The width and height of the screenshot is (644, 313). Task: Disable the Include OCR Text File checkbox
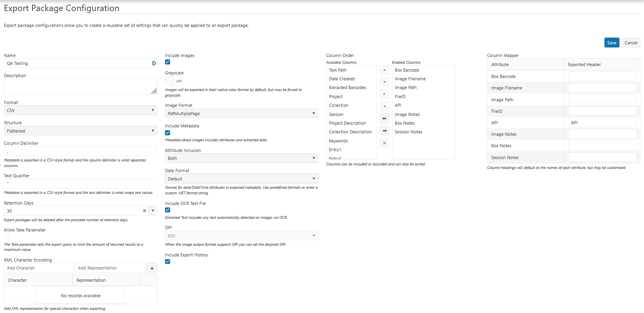point(168,210)
